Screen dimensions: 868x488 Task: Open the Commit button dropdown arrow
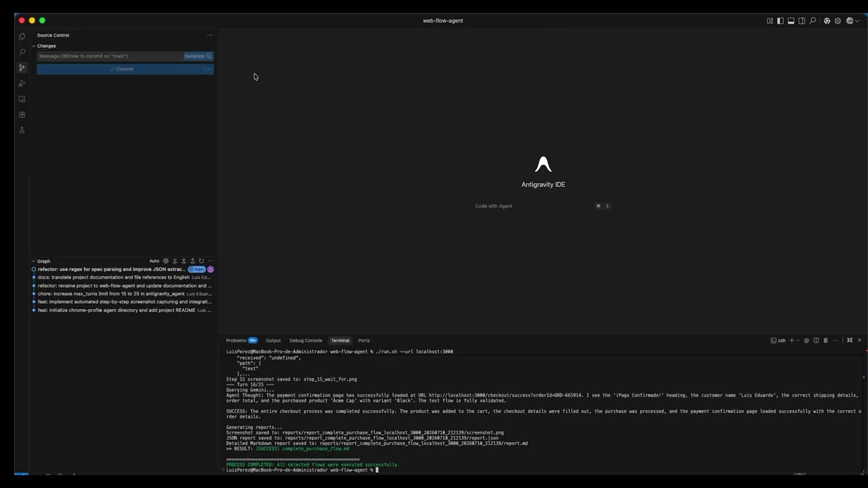coord(208,69)
